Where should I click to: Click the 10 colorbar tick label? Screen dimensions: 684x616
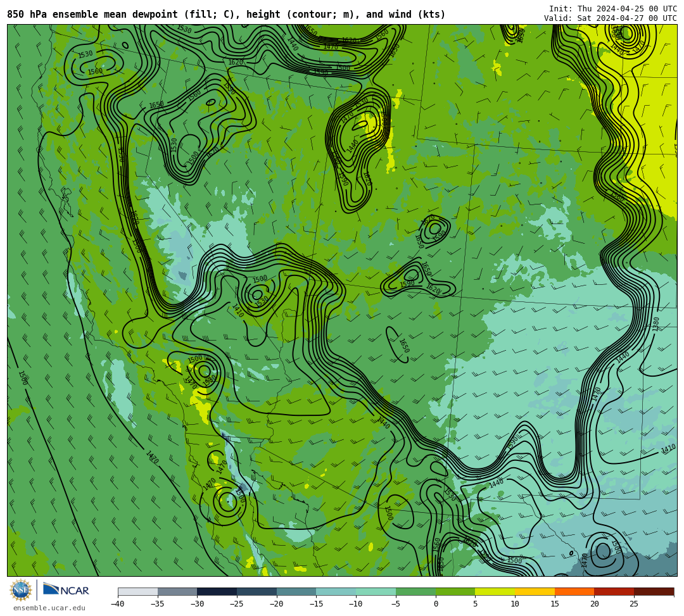coord(515,604)
